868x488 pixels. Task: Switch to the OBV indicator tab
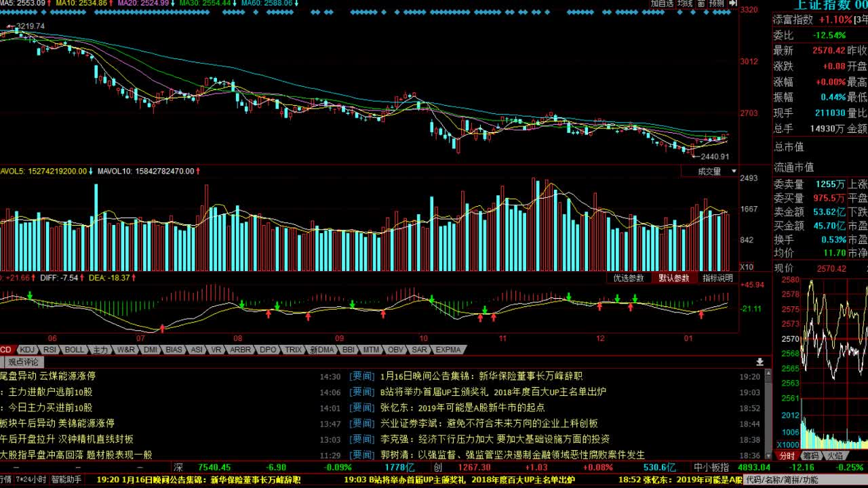(x=396, y=350)
